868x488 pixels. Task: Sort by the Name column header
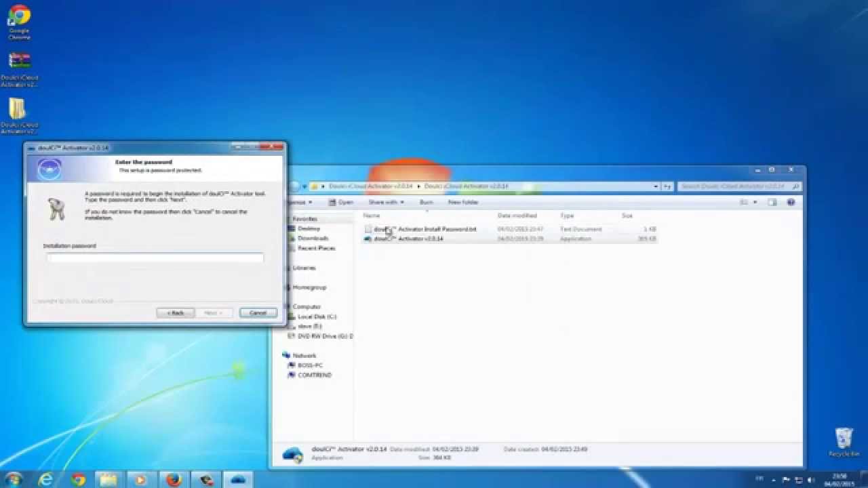pyautogui.click(x=371, y=216)
